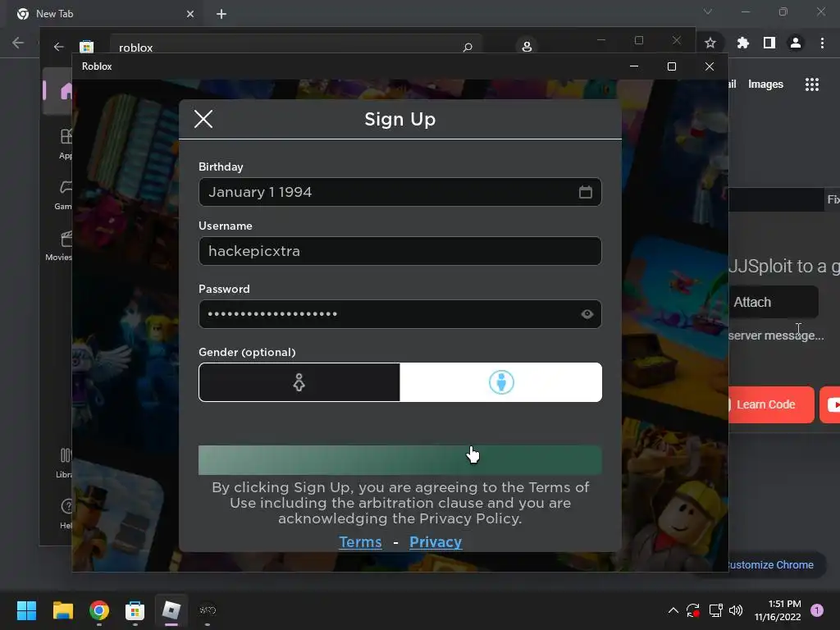Click the Birthday field showing January 1 1994
Image resolution: width=840 pixels, height=630 pixels.
tap(399, 192)
